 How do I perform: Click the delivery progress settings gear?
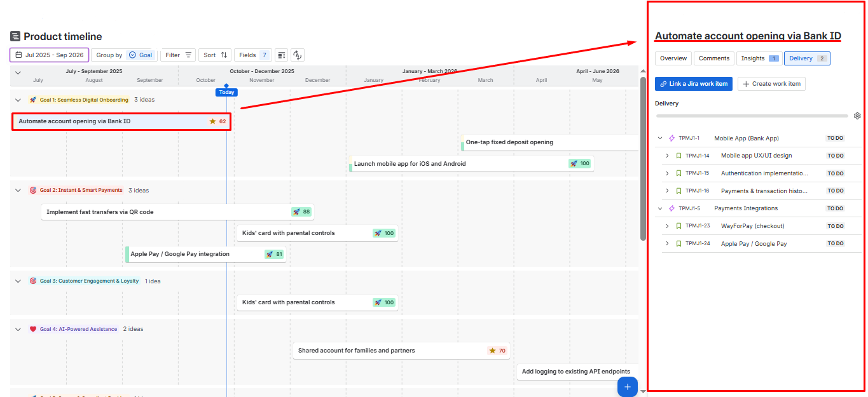coord(857,116)
